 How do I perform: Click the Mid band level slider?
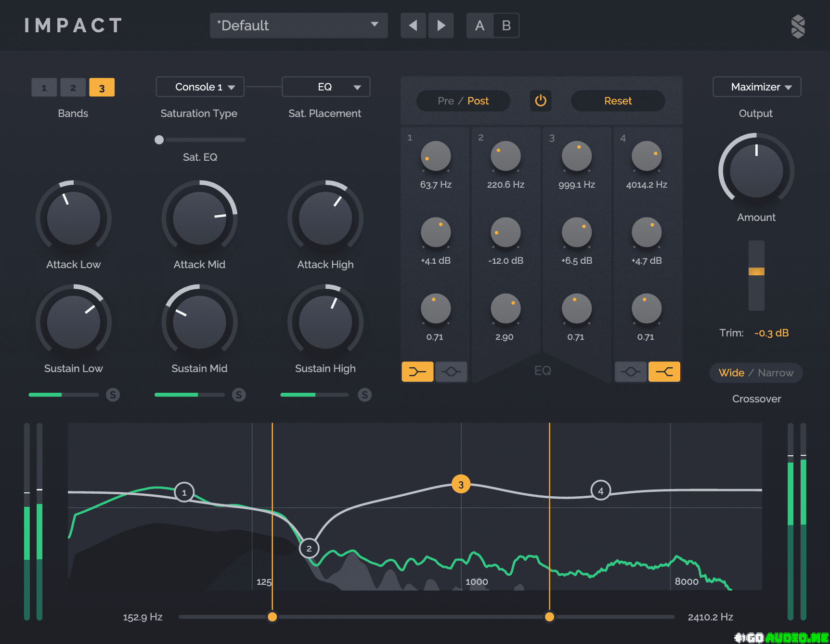tap(190, 395)
